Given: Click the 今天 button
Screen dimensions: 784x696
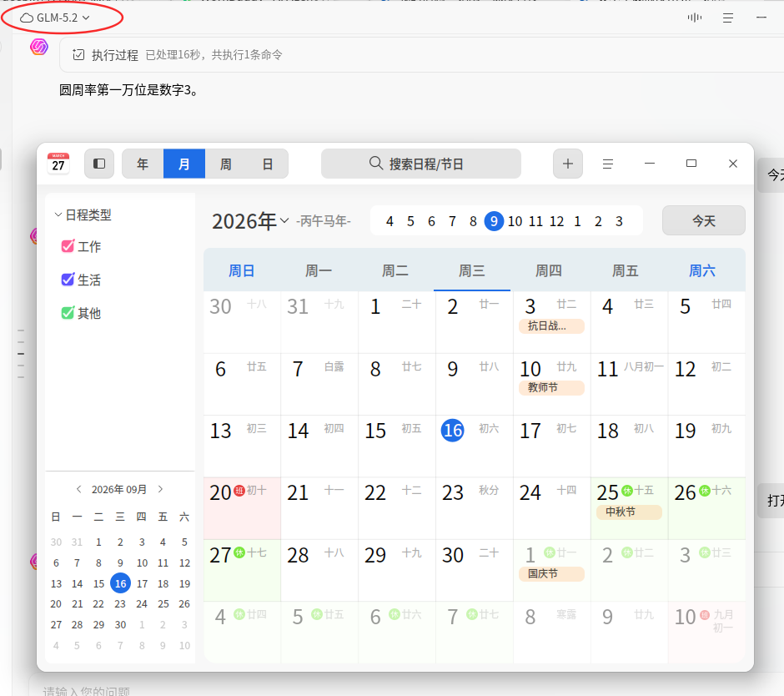Looking at the screenshot, I should [x=703, y=220].
